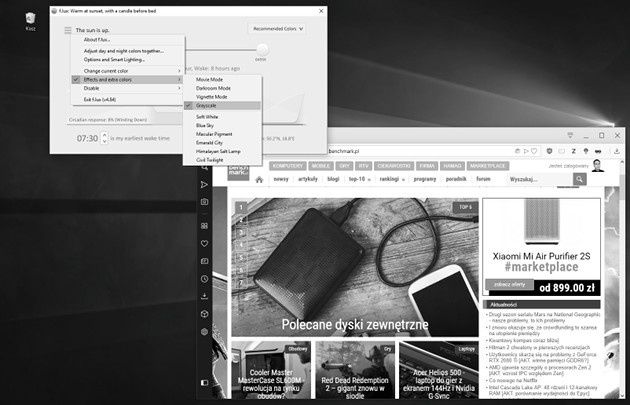Select Blue Sky color
This screenshot has width=630, height=405.
click(x=222, y=125)
